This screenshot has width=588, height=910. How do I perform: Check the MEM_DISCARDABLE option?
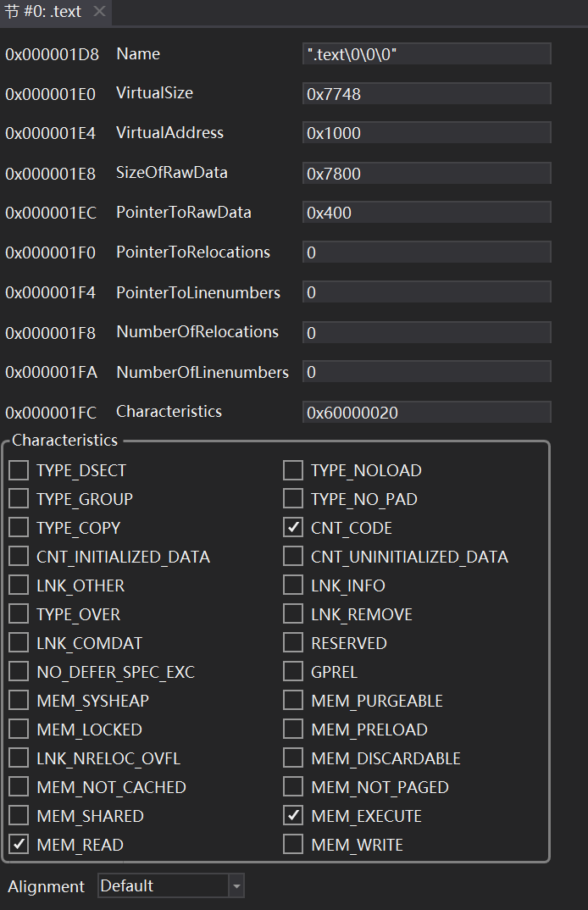click(293, 758)
